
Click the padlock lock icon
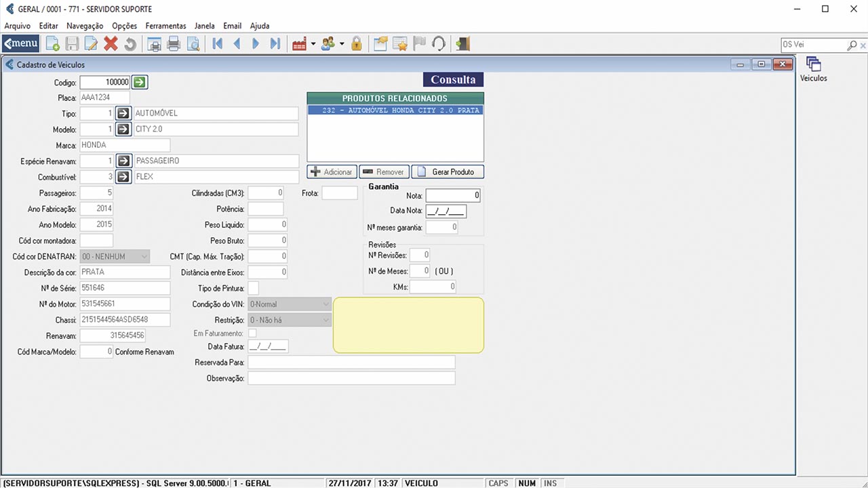coord(357,44)
